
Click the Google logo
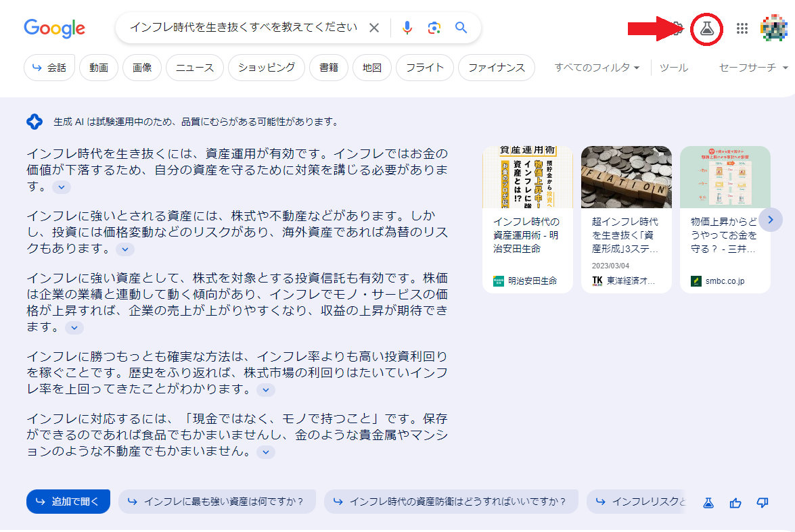pos(54,28)
